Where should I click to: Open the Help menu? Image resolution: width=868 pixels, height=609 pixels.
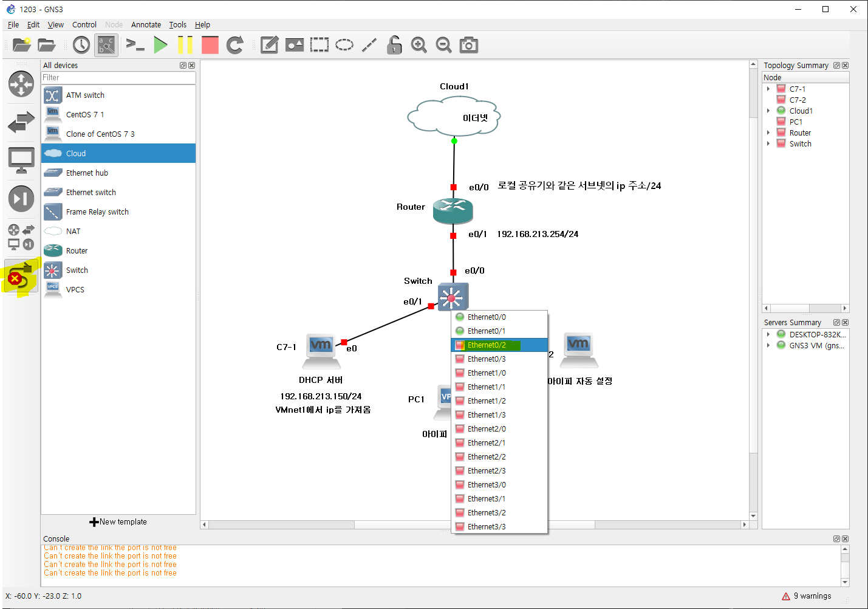tap(202, 25)
